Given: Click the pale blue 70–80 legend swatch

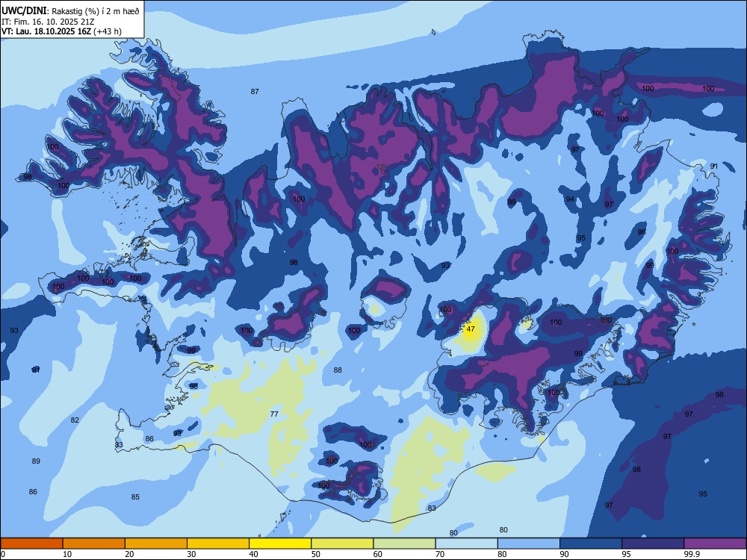Looking at the screenshot, I should [x=466, y=544].
